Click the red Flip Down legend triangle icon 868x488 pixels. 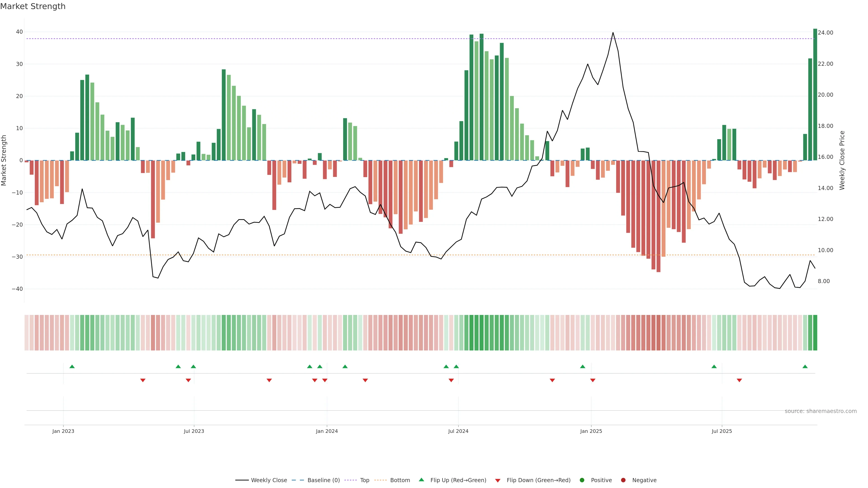click(498, 481)
